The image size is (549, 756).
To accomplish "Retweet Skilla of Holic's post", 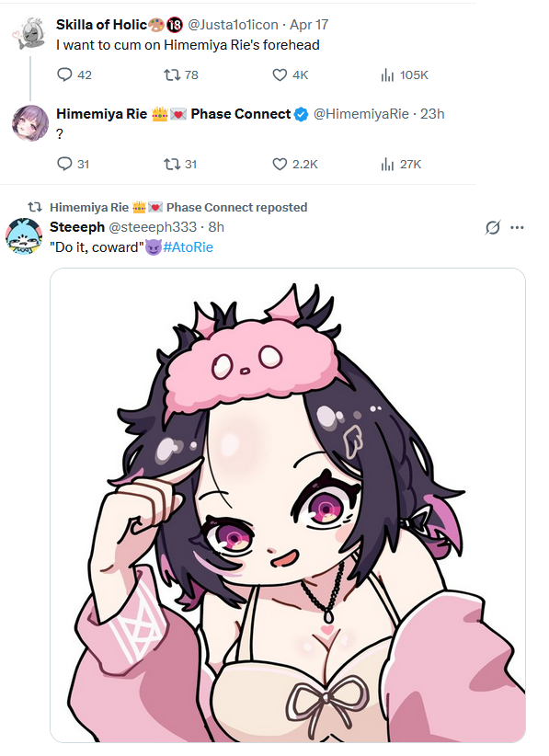I will coord(181,74).
